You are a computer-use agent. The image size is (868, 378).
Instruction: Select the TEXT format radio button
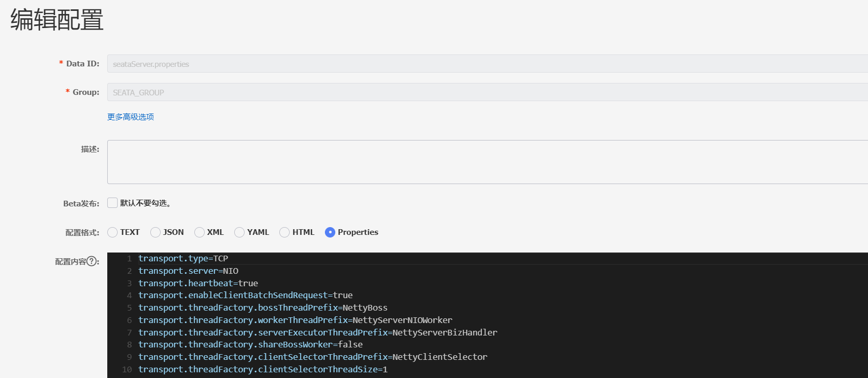click(112, 232)
